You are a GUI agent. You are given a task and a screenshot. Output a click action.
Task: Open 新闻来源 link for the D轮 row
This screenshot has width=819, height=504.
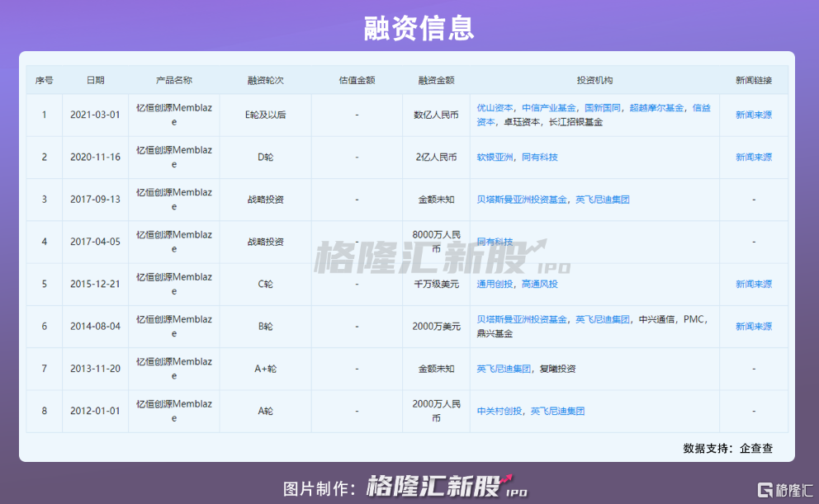click(x=754, y=158)
